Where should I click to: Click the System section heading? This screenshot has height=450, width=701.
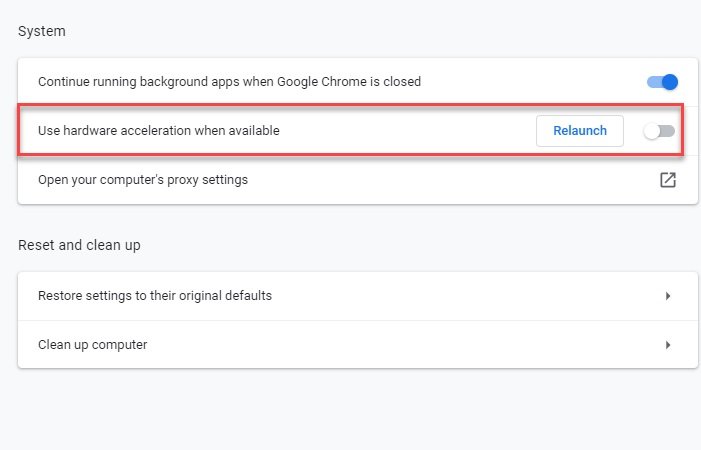[x=42, y=31]
